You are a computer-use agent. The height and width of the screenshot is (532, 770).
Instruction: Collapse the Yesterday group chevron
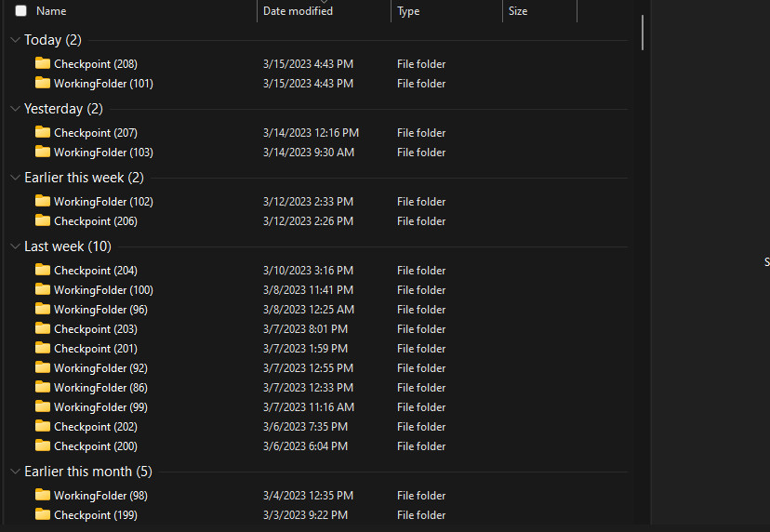[x=15, y=109]
